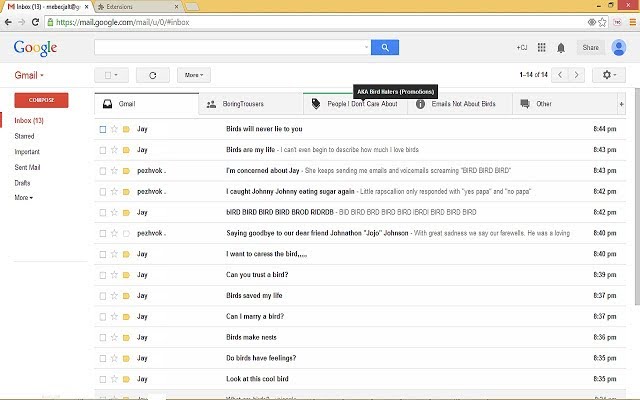The image size is (640, 400).
Task: Open the Google apps grid icon
Action: click(x=541, y=47)
